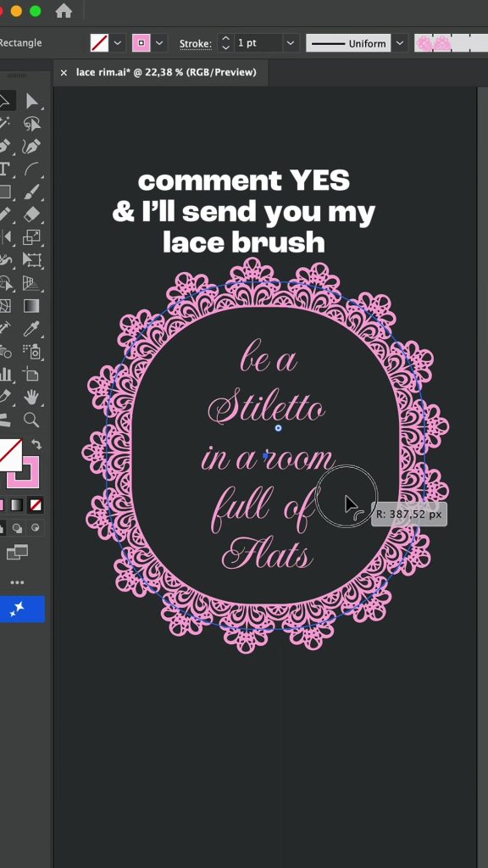The width and height of the screenshot is (488, 868).
Task: Click the 'in a room' text
Action: point(268,459)
